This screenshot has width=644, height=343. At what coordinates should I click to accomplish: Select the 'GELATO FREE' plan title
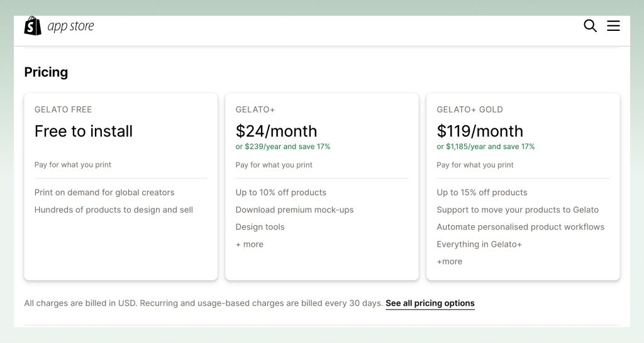tap(64, 110)
